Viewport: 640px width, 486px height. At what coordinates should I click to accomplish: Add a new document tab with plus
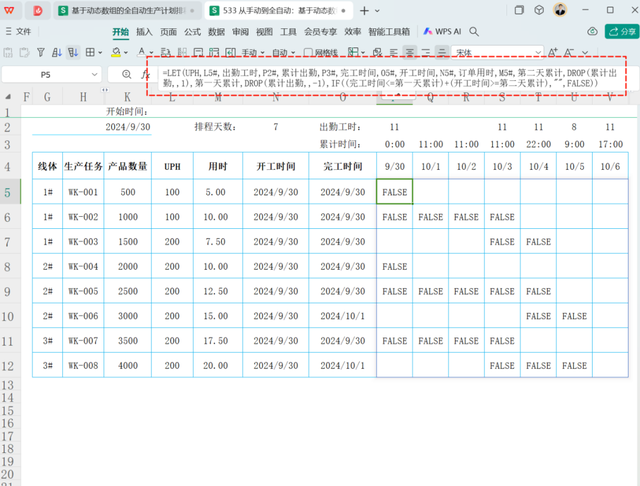pos(364,11)
